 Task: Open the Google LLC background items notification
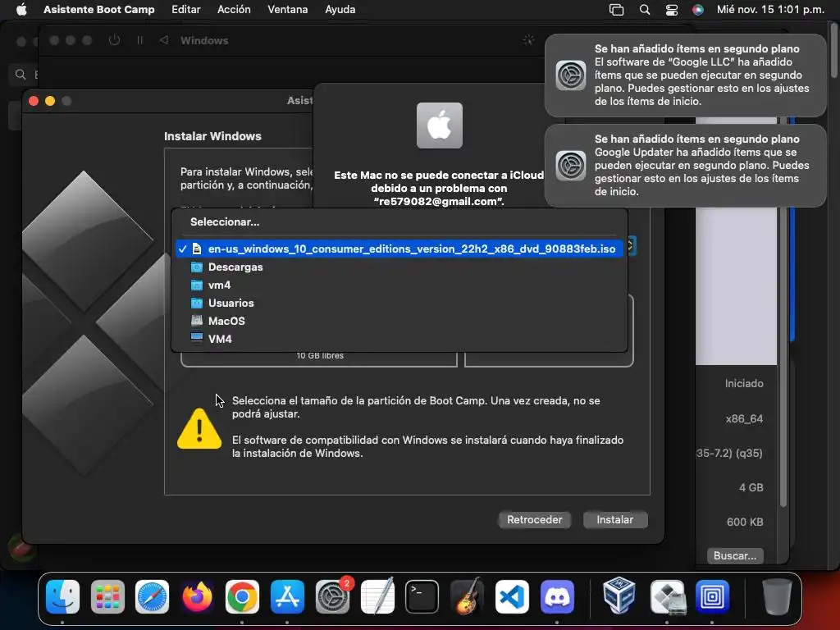tap(685, 75)
